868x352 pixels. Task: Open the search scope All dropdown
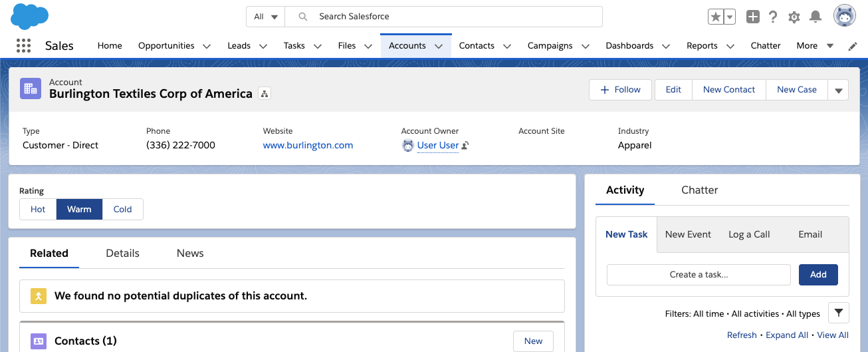266,17
